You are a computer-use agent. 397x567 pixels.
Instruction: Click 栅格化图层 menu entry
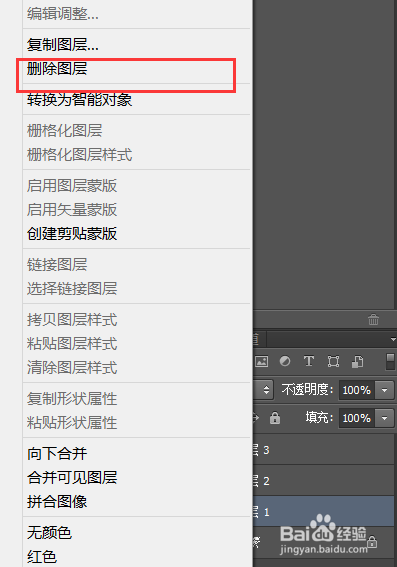(64, 131)
